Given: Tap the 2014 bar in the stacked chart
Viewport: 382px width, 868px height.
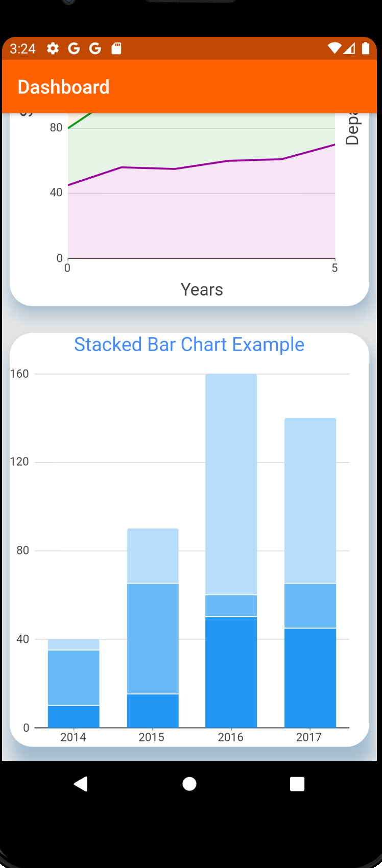Looking at the screenshot, I should (x=73, y=679).
